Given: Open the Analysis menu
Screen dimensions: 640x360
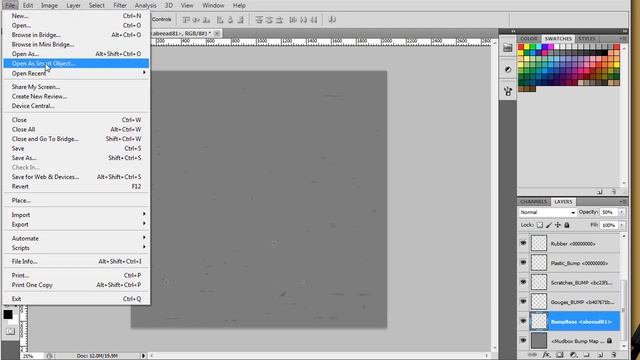Looking at the screenshot, I should coord(145,5).
